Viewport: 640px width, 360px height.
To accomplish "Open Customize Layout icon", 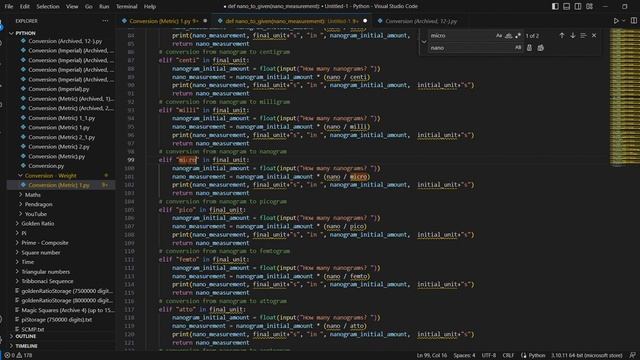I will [x=589, y=7].
